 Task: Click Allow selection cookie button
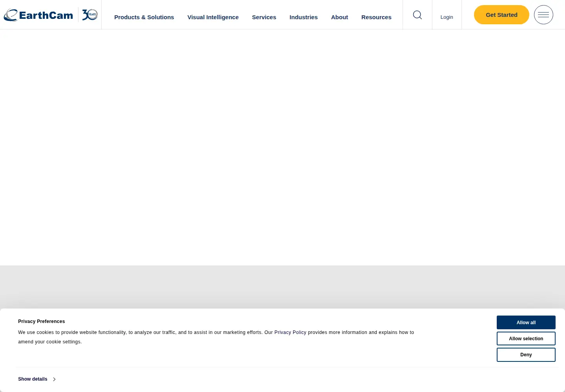[526, 339]
